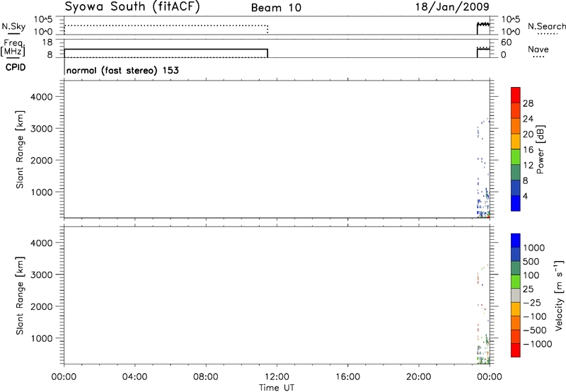Click the "08:00" time tick label
This screenshot has height=392, width=566.
[205, 377]
